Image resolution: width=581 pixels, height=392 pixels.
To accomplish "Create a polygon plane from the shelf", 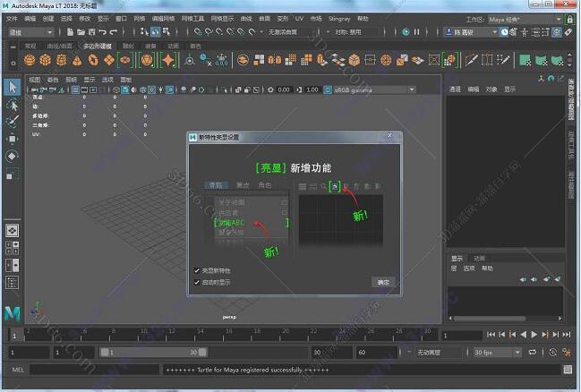I will (x=109, y=60).
